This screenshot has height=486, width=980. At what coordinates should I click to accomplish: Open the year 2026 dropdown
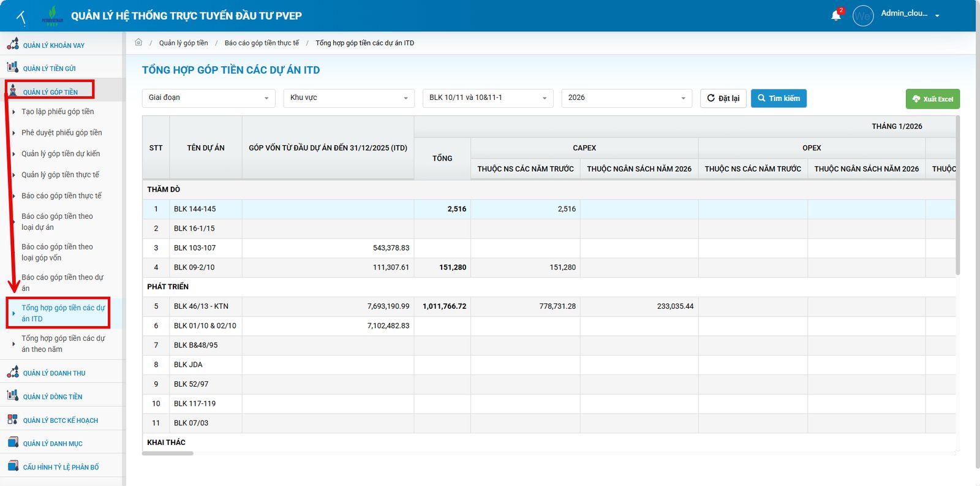(627, 98)
